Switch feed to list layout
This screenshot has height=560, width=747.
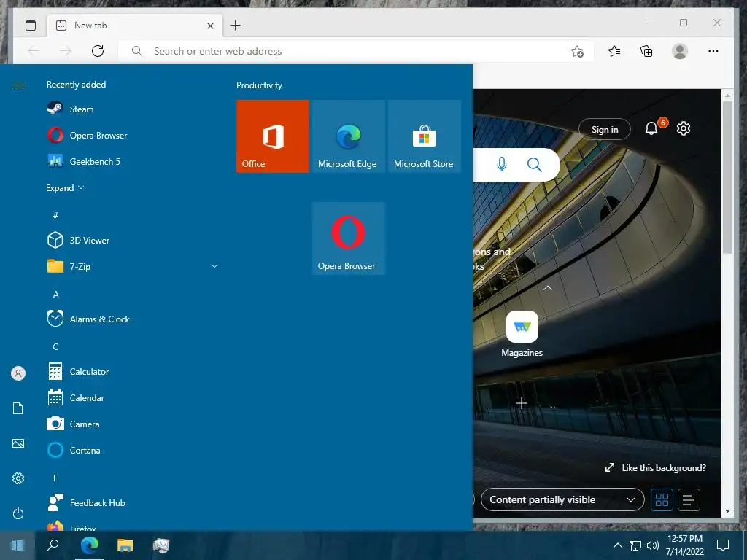(x=689, y=500)
